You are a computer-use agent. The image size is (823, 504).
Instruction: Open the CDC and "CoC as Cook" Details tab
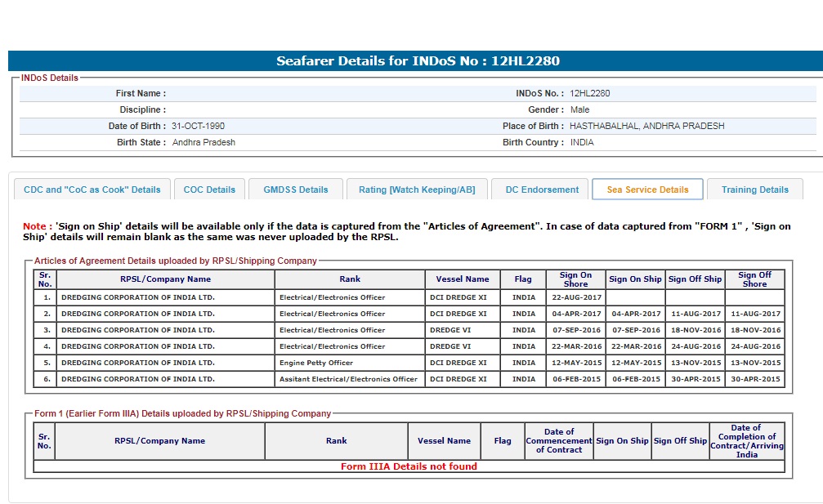click(92, 190)
